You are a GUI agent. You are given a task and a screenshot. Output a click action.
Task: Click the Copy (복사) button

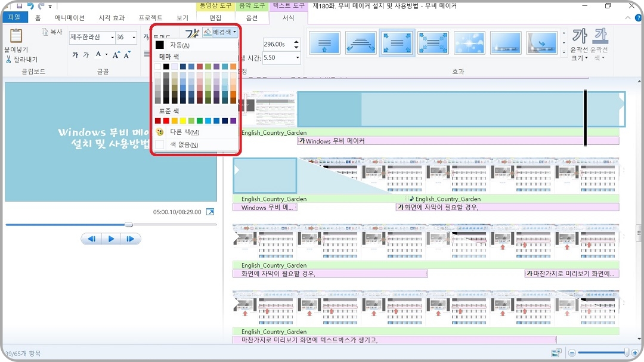pos(52,32)
